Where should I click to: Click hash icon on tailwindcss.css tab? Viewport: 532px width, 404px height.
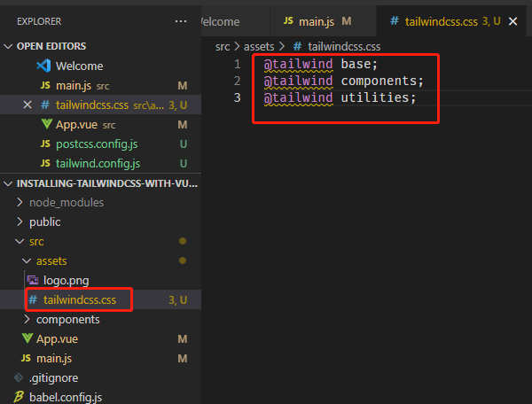coord(395,21)
